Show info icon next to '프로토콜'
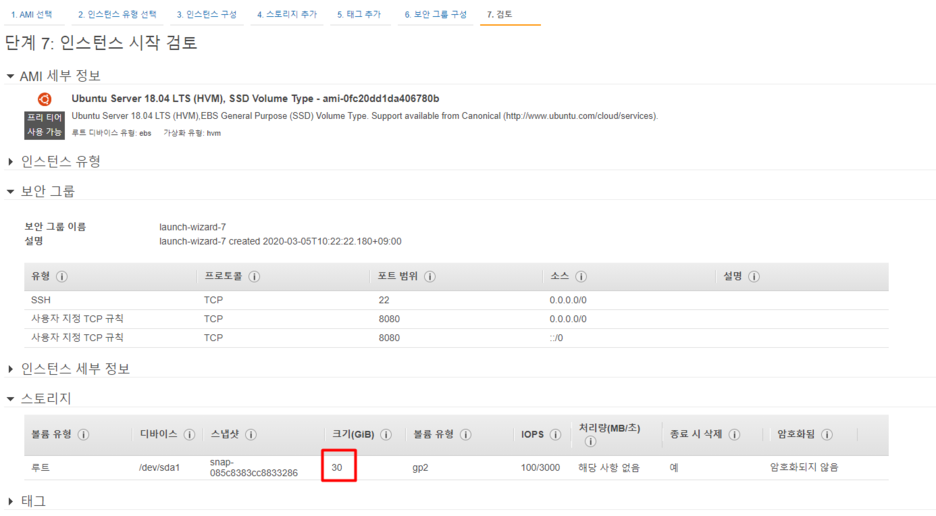The image size is (936, 516). (x=254, y=277)
